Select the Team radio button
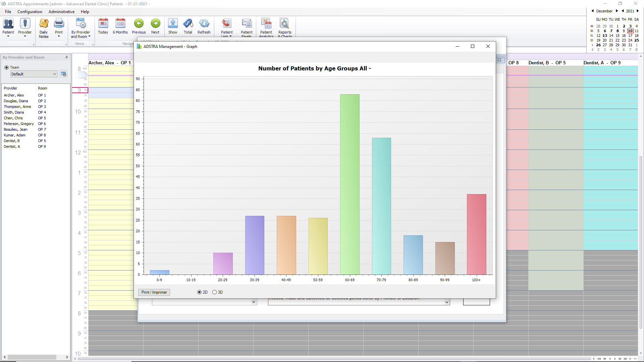Viewport: 644px width, 362px height. coord(6,67)
